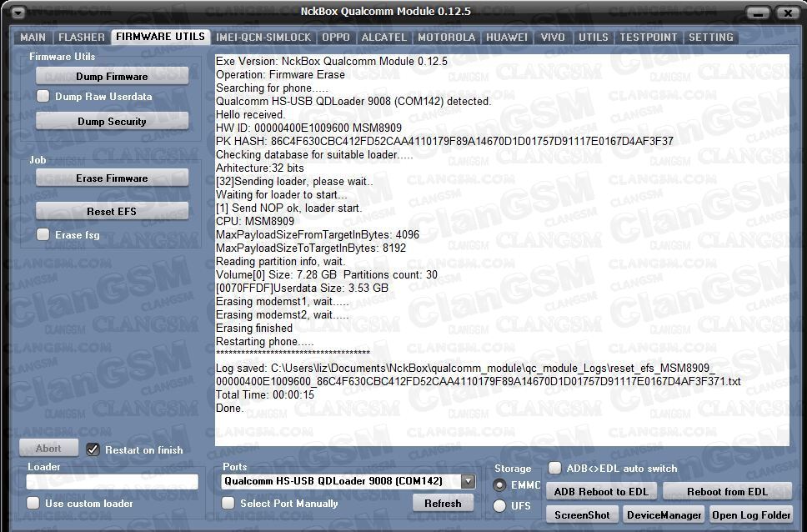Viewport: 807px width, 532px height.
Task: Enable Use custom loader checkbox
Action: [x=33, y=503]
